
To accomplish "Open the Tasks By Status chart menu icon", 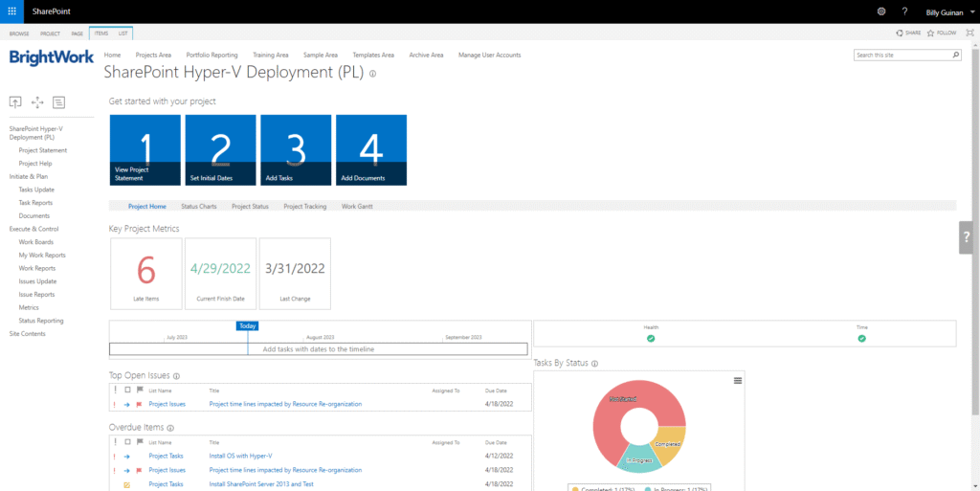I will tap(738, 381).
